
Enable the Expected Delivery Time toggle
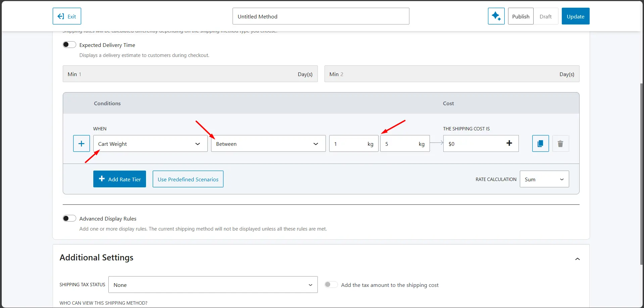[x=69, y=45]
